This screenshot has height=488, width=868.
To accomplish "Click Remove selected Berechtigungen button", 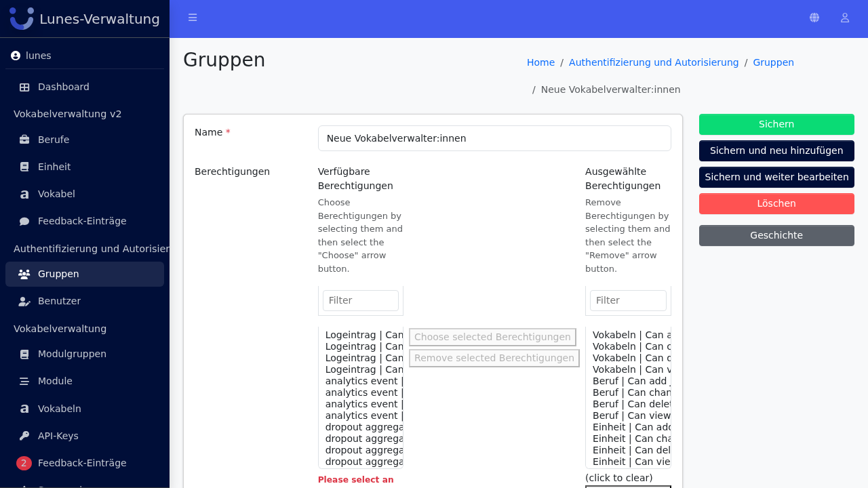I will [494, 358].
